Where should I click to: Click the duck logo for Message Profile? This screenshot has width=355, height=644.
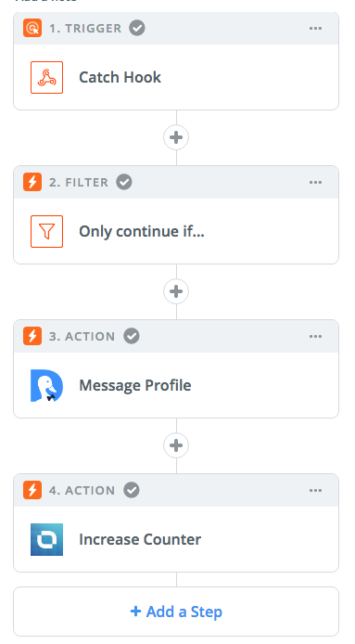pyautogui.click(x=46, y=386)
